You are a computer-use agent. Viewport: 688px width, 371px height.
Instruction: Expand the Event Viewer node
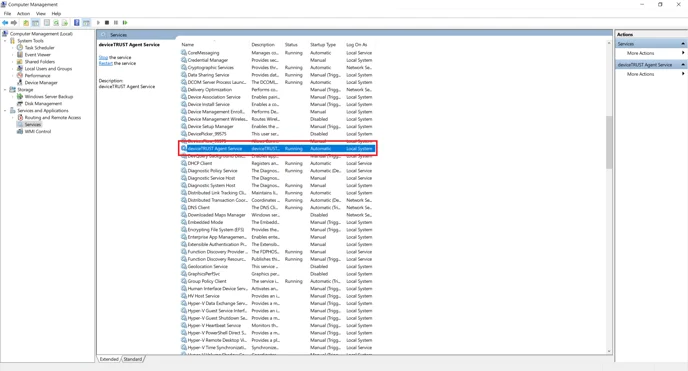[x=13, y=54]
